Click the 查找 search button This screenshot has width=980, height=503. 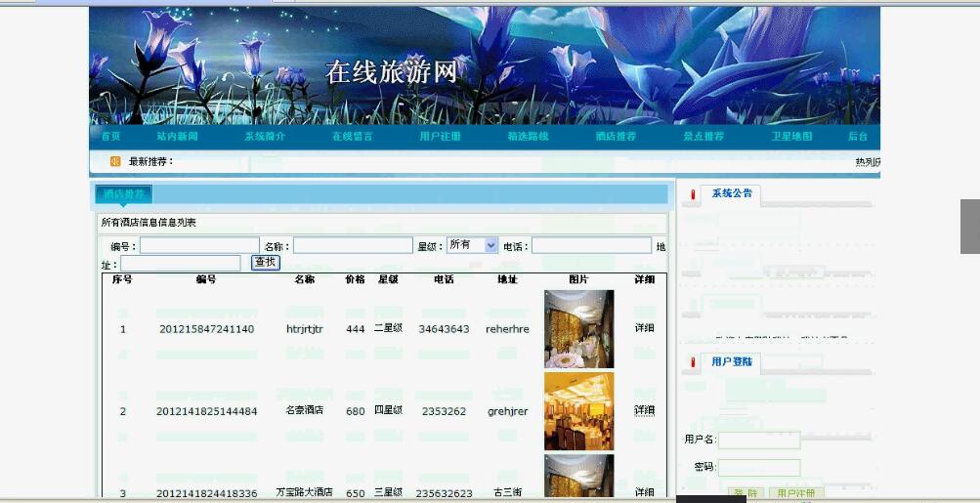(266, 263)
